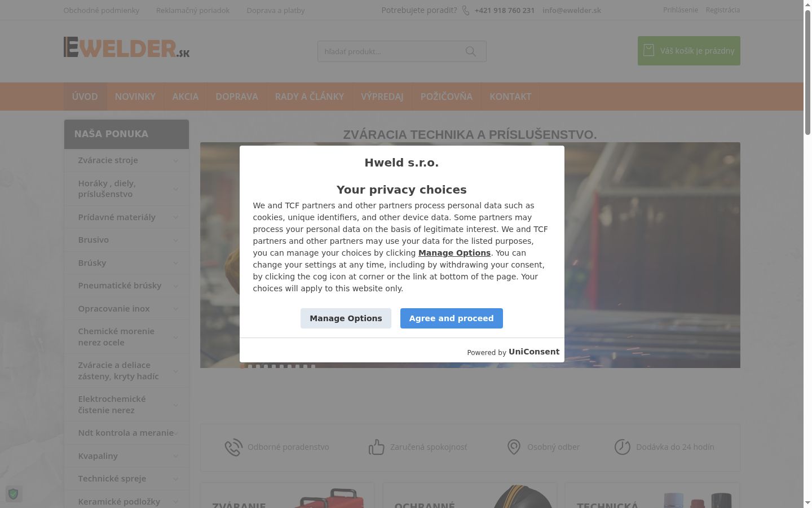Expand Chemické morenie nerez ocele chevron
Viewport: 812px width, 508px height.
click(x=176, y=338)
